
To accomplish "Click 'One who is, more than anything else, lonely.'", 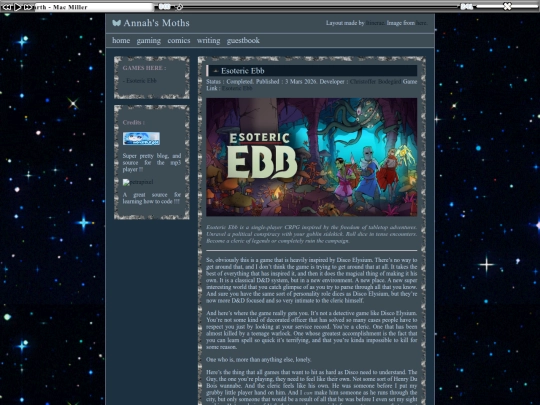I will pos(259,360).
